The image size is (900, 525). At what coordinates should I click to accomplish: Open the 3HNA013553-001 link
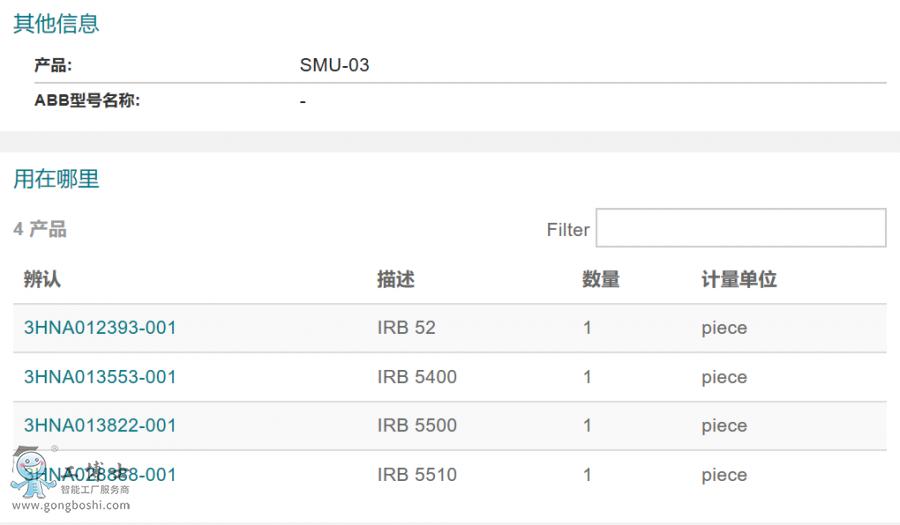100,377
